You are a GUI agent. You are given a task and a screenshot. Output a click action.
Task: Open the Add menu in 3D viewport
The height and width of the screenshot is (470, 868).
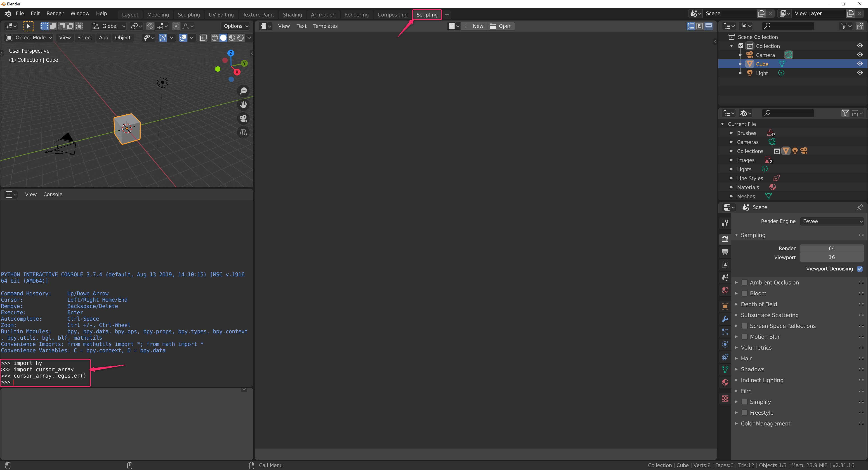coord(104,38)
